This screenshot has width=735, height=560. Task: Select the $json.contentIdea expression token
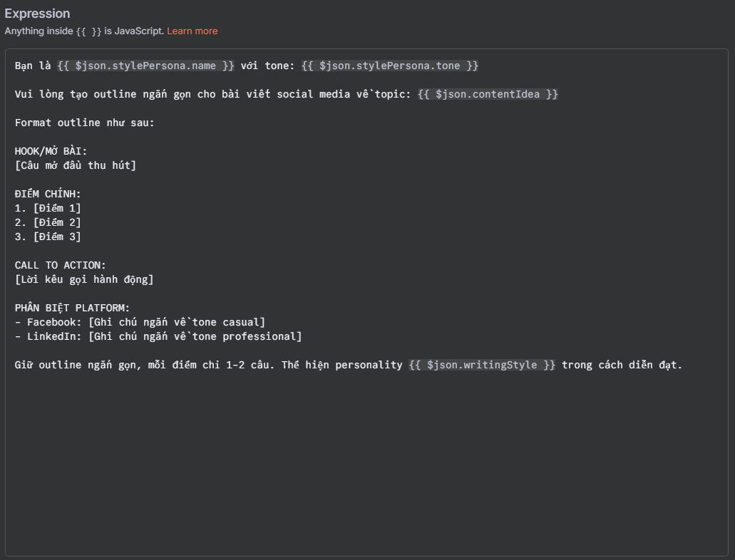488,94
